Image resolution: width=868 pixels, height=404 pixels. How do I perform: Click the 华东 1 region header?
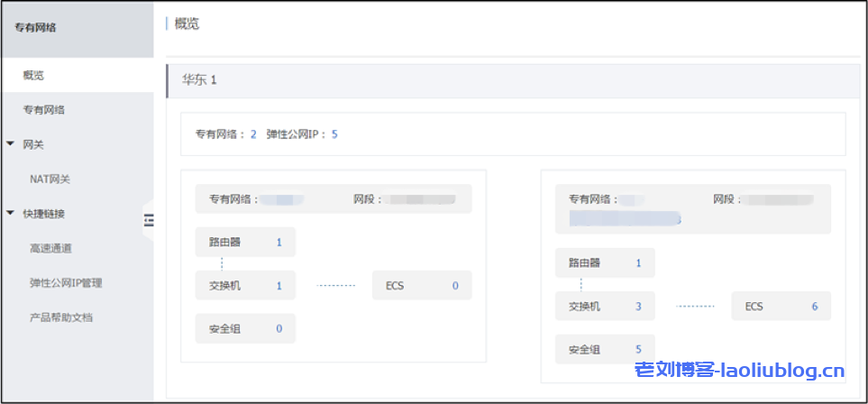click(x=200, y=80)
